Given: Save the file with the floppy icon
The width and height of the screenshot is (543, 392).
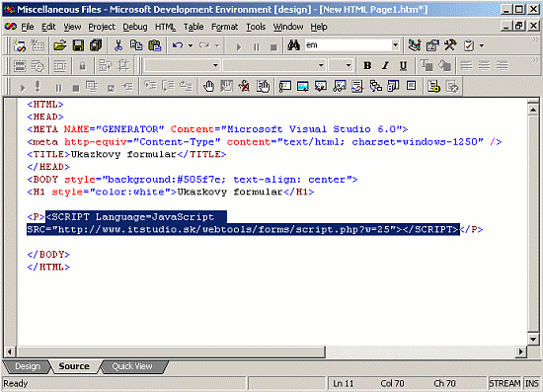Looking at the screenshot, I should 78,45.
